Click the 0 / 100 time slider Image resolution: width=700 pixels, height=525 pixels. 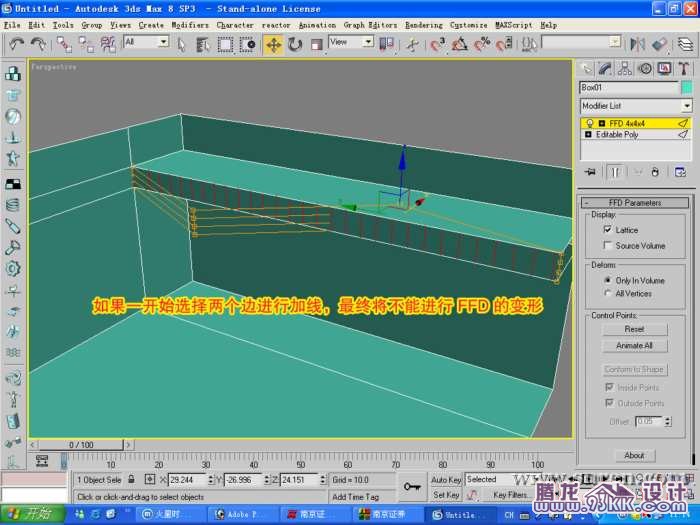click(x=81, y=445)
